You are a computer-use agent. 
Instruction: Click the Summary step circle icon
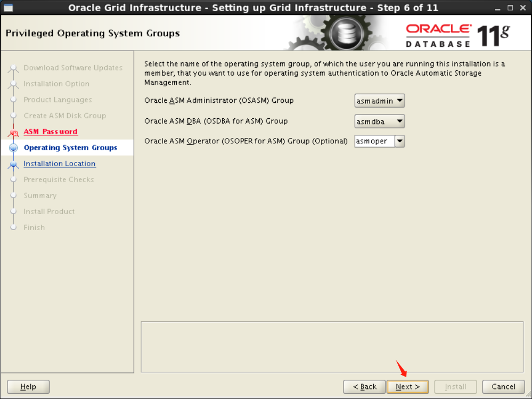coord(14,196)
